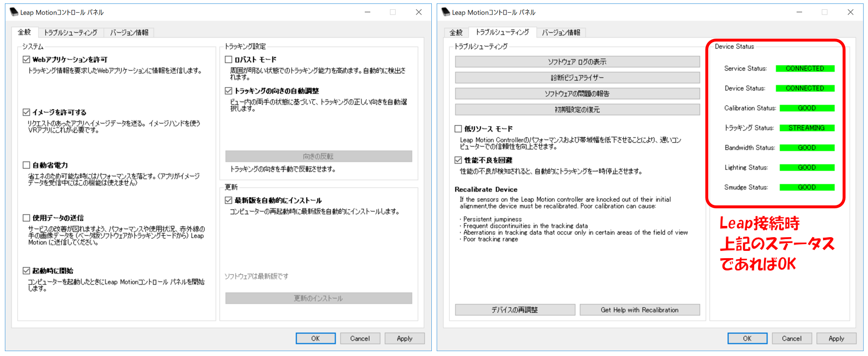This screenshot has width=868, height=356.
Task: Open the 診断ビジュアライザー
Action: [577, 78]
